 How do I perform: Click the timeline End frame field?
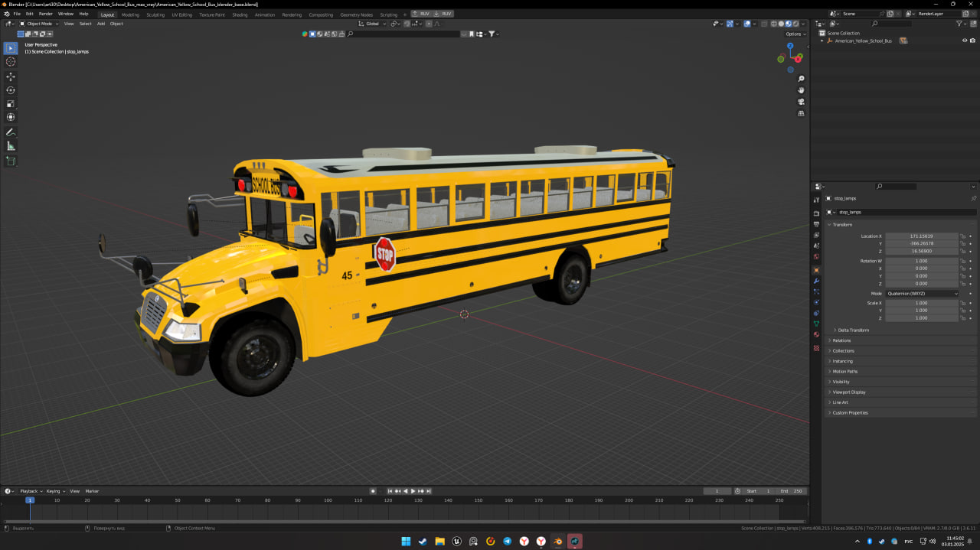pyautogui.click(x=792, y=491)
